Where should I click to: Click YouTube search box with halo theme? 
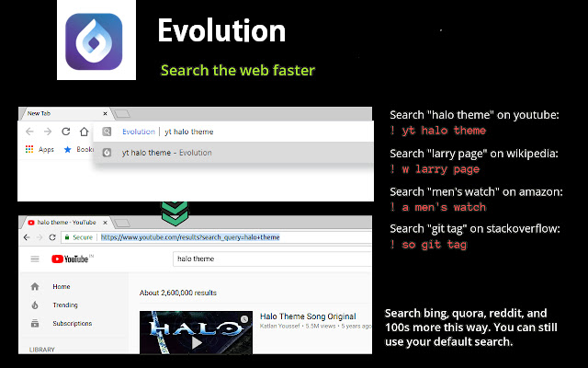tap(272, 259)
